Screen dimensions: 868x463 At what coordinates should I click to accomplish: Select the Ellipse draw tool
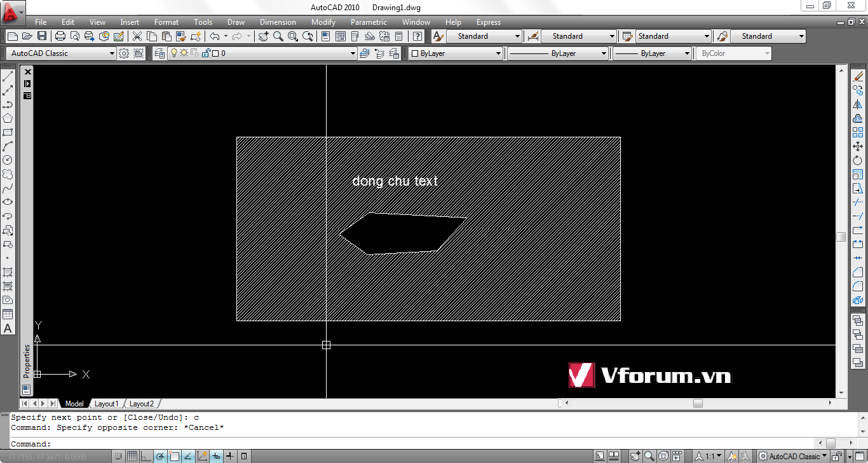(8, 202)
